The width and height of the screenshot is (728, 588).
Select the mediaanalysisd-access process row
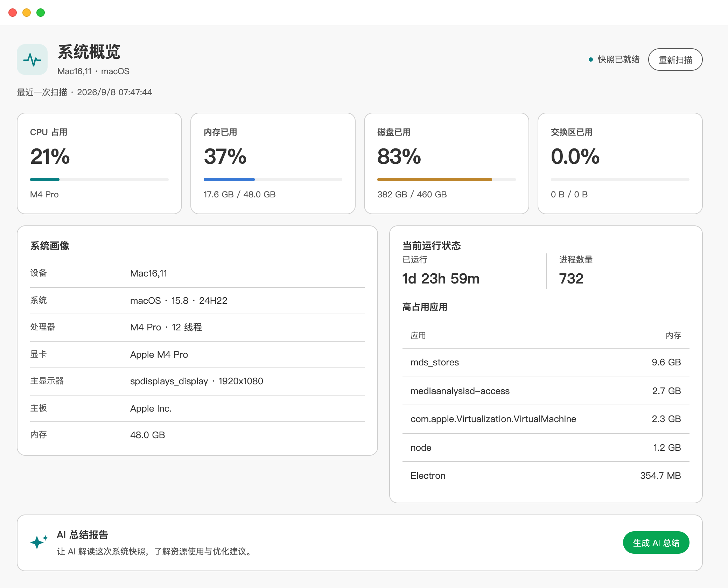(546, 391)
